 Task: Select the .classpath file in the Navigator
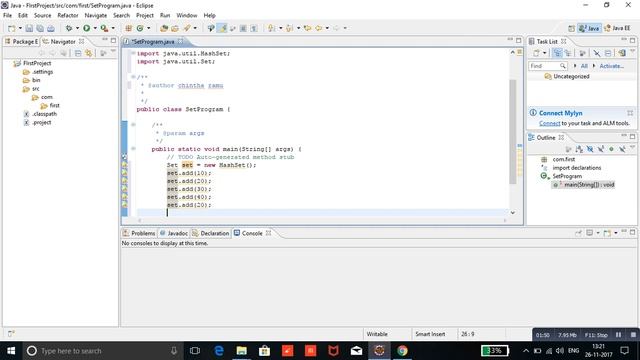pyautogui.click(x=40, y=114)
